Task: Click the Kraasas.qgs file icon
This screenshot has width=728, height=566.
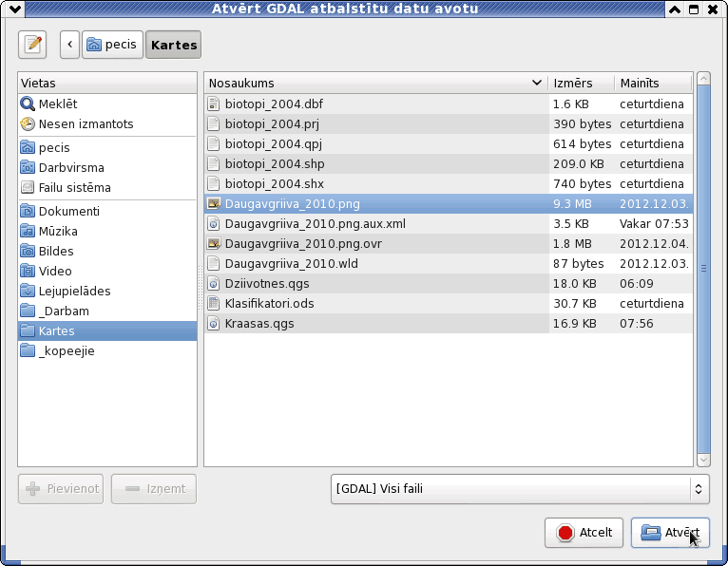Action: click(213, 324)
